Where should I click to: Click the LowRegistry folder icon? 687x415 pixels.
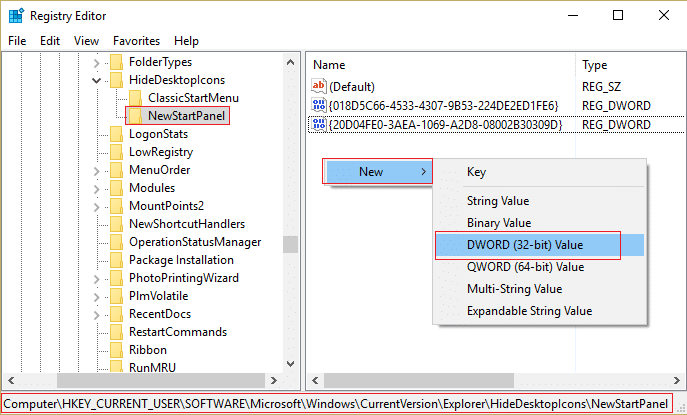click(117, 152)
